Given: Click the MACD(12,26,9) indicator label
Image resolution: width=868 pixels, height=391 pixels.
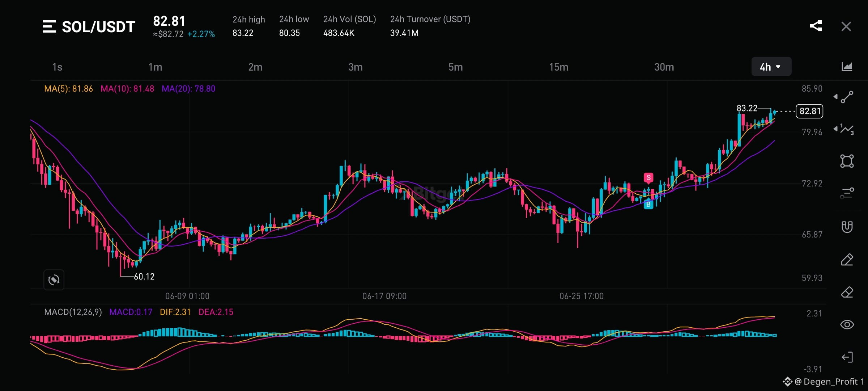Looking at the screenshot, I should [x=73, y=312].
